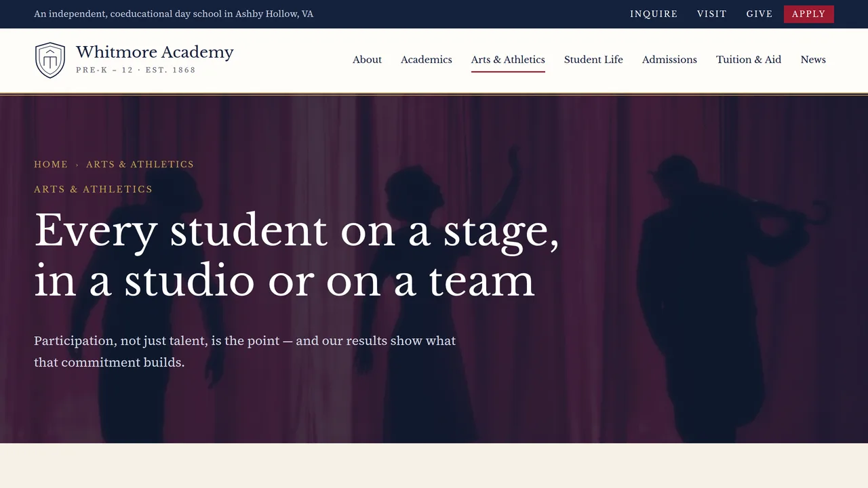This screenshot has height=488, width=868.
Task: Click the Whitmore Academy shield logo
Action: (x=50, y=60)
